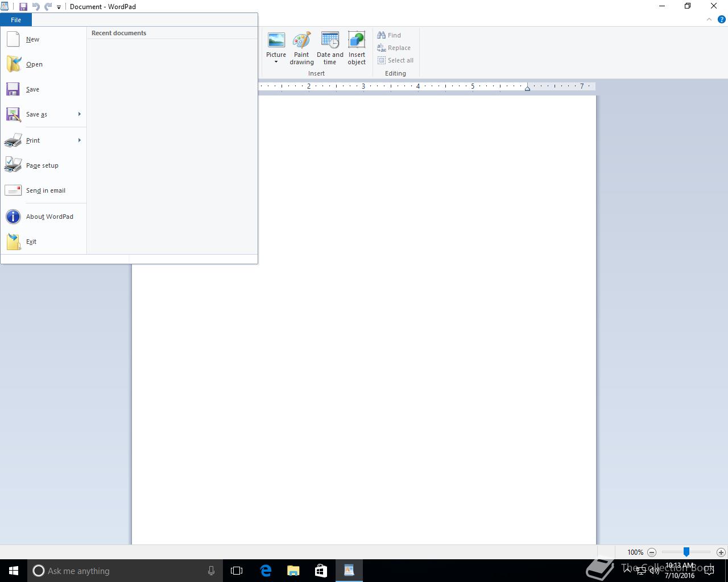Open WordPad Help question mark
728x582 pixels.
[x=722, y=19]
